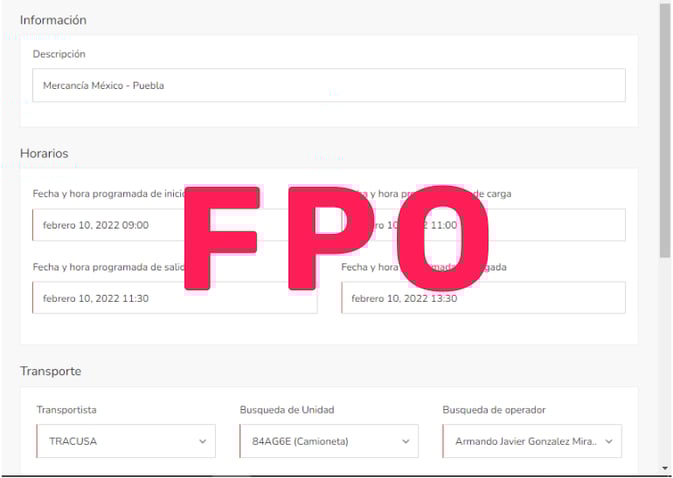Open the Transportista dropdown showing TRACUSA
673x478 pixels.
126,441
